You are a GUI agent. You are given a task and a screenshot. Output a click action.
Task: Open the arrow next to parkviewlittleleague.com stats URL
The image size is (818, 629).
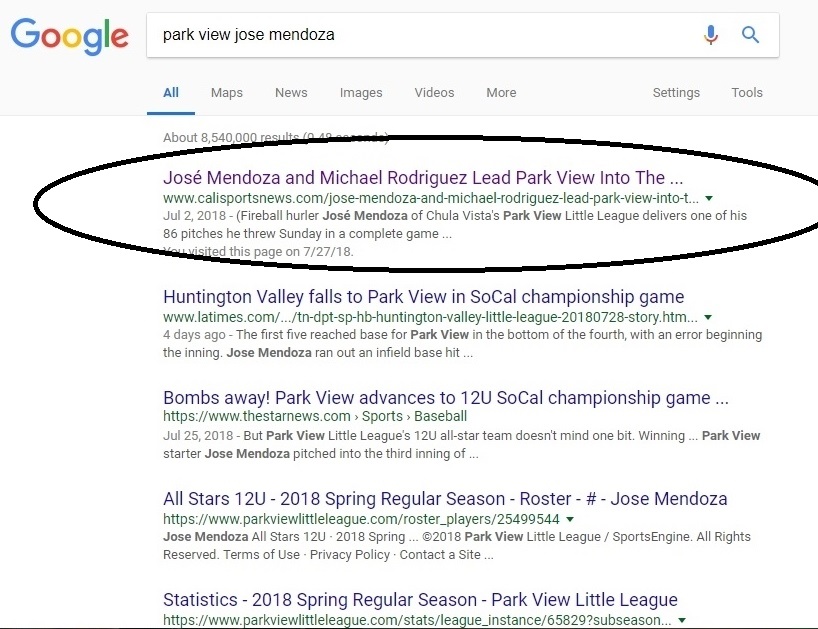coord(682,620)
